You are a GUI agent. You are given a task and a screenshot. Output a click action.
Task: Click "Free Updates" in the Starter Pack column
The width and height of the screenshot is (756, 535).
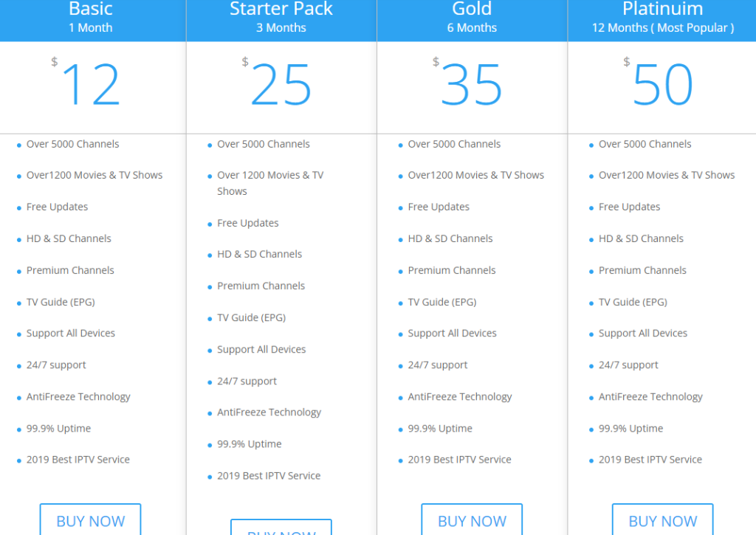click(247, 223)
